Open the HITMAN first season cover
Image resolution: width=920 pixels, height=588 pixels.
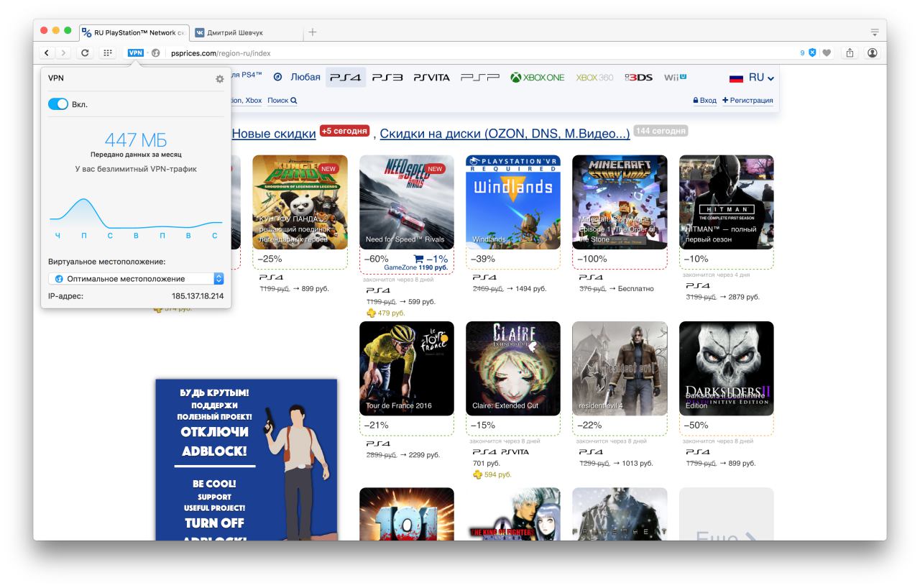[727, 202]
